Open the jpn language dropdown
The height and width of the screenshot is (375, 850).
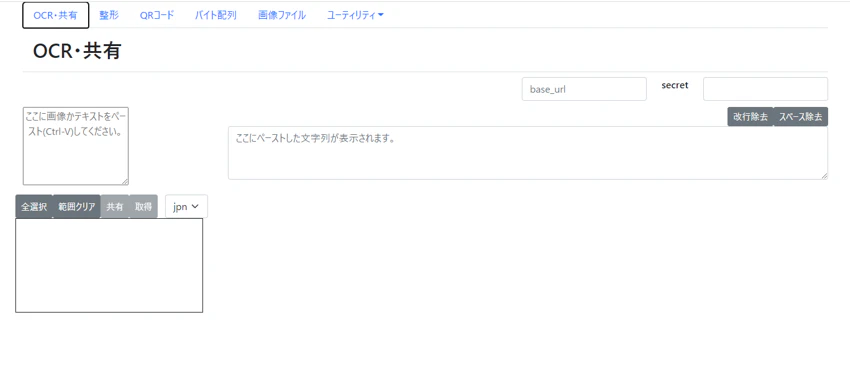point(186,206)
